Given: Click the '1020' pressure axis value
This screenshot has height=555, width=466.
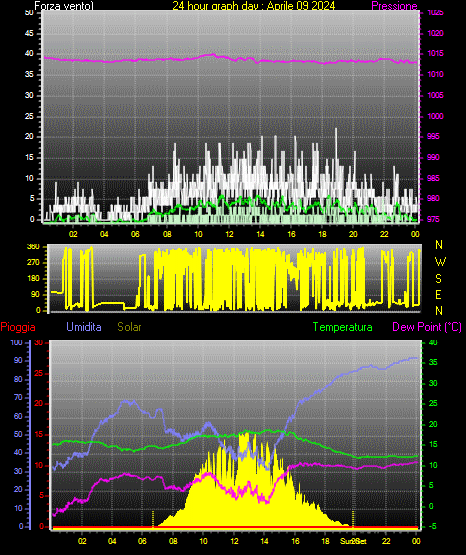Looking at the screenshot, I should (435, 33).
